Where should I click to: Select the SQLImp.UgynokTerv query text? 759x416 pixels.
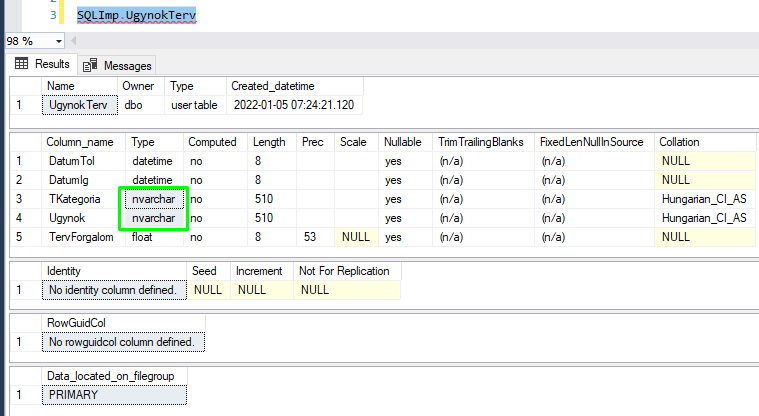point(137,15)
